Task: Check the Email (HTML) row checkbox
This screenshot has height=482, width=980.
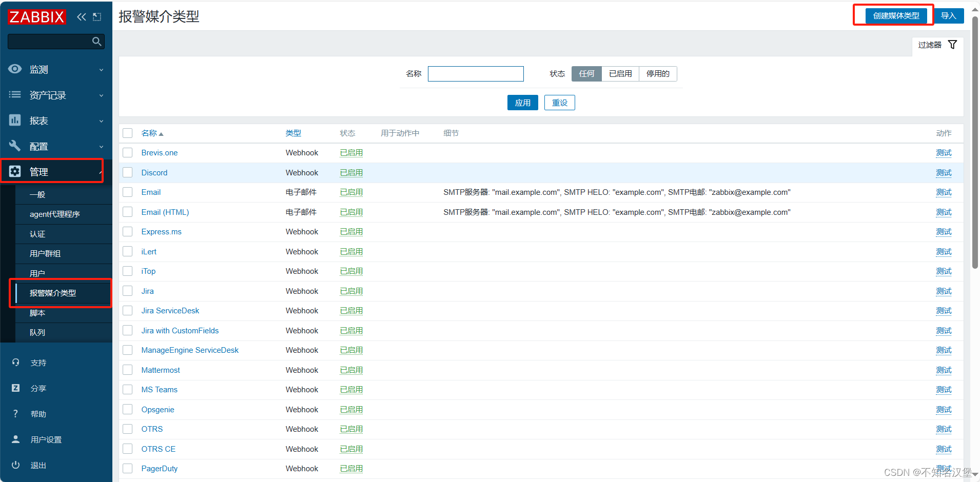Action: [128, 212]
